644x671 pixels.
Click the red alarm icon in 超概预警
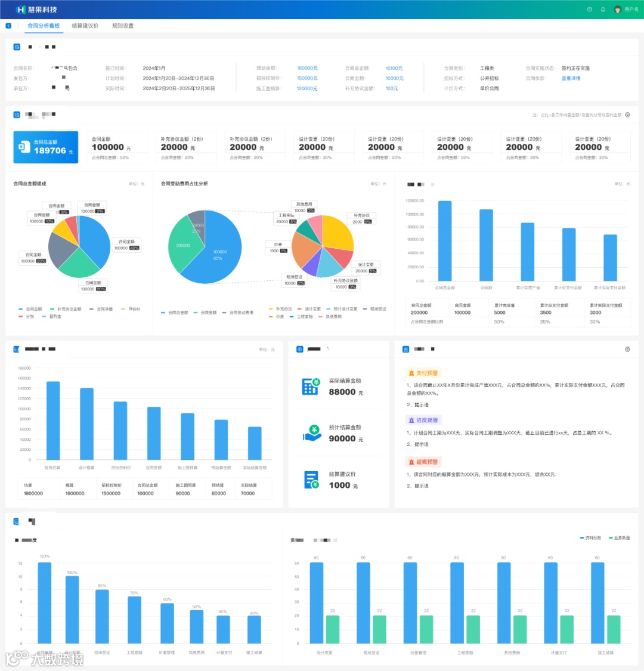coord(411,462)
